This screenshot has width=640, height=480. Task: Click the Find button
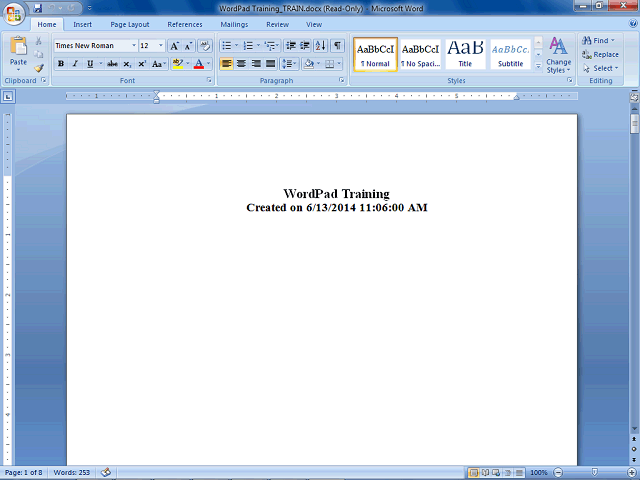click(598, 40)
